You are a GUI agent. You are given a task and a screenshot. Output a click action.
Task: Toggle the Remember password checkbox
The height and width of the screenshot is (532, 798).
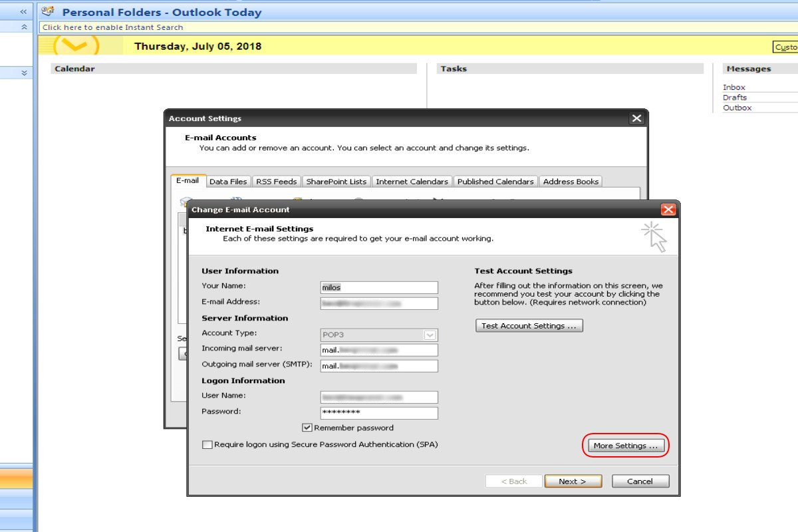coord(307,428)
